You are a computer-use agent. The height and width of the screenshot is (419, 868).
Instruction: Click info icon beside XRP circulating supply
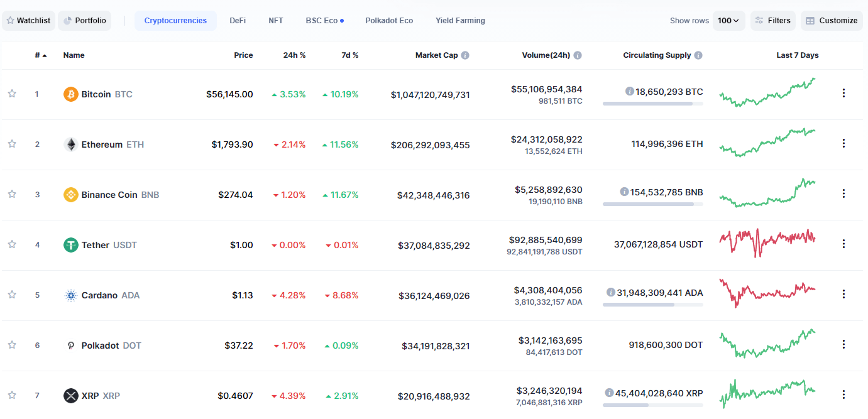[x=609, y=393]
